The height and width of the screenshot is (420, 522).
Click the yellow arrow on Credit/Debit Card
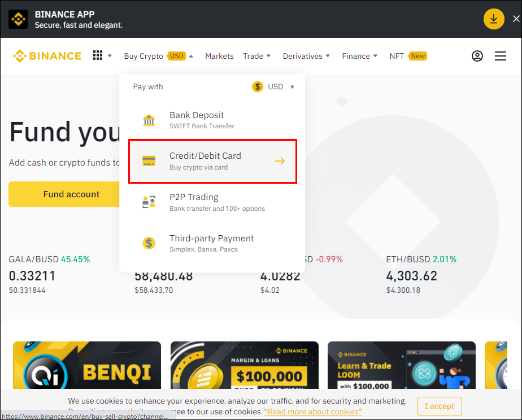tap(280, 161)
